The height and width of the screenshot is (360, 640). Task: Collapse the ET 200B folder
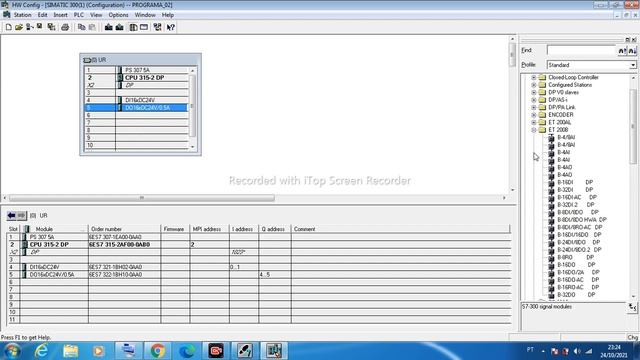533,130
